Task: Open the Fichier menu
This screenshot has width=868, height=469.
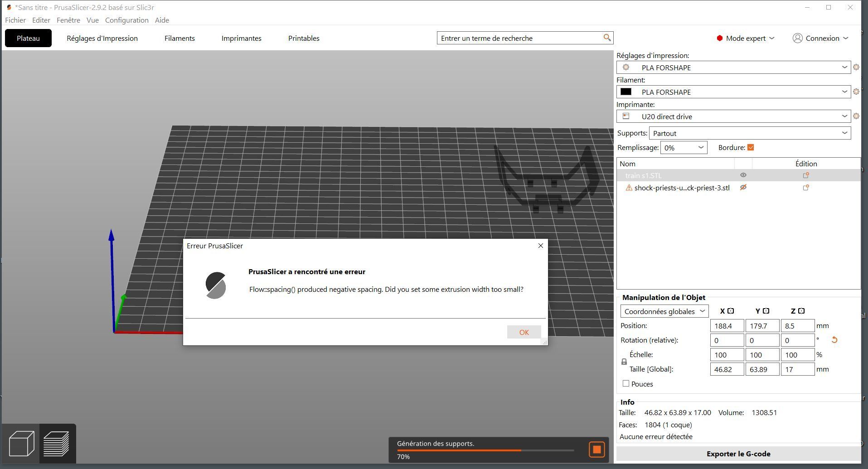Action: (x=15, y=20)
